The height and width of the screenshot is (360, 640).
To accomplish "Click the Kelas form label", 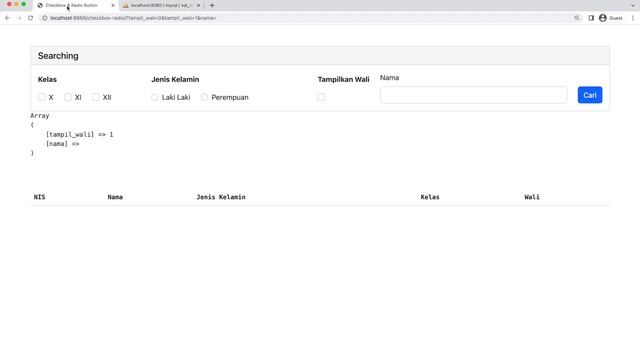I will [47, 79].
